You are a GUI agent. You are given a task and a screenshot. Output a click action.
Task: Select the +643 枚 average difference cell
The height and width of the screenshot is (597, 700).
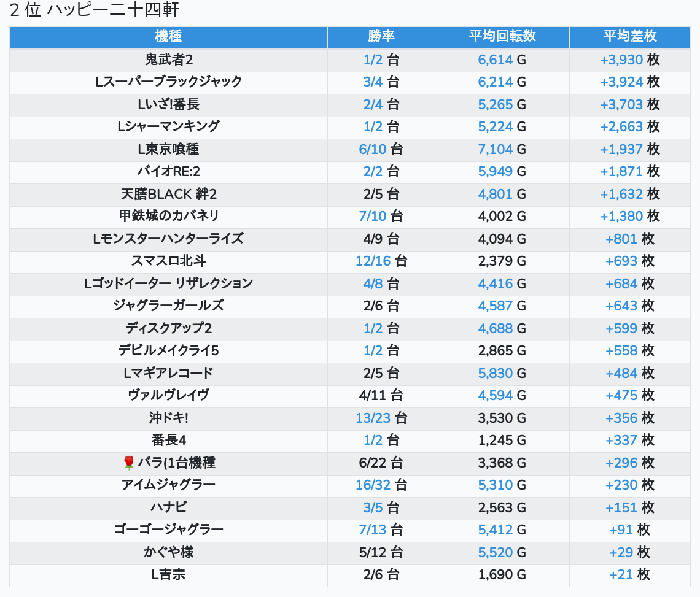pos(629,306)
